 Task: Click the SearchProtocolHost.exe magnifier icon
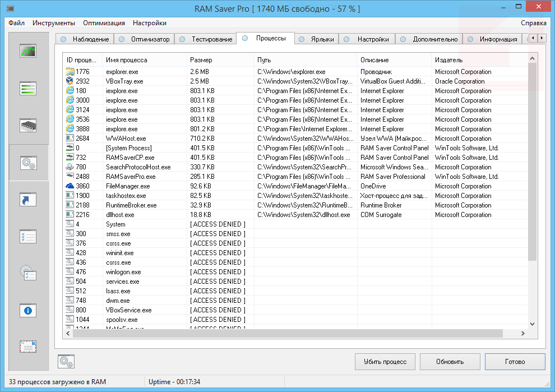tap(70, 167)
